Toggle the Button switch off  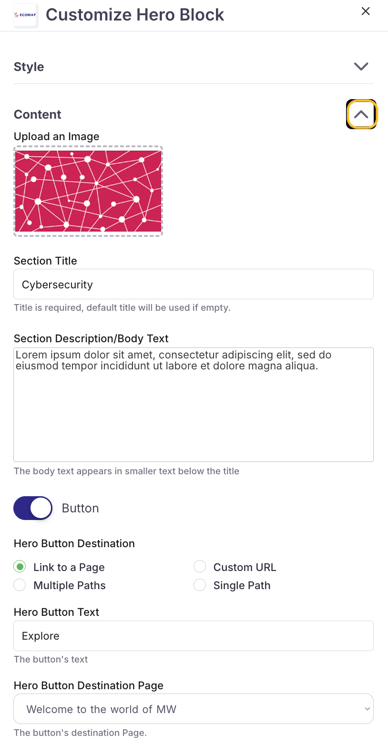33,508
